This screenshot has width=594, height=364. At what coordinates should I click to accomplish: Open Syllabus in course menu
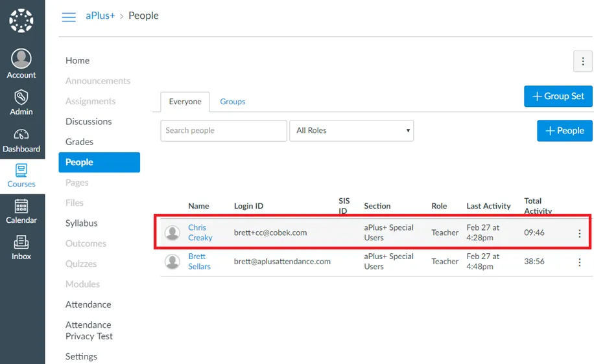(x=82, y=223)
